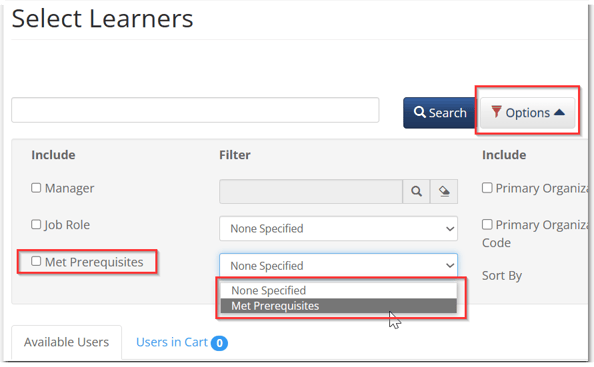Click the magnifier icon in Manager filter
This screenshot has width=594, height=367.
416,191
